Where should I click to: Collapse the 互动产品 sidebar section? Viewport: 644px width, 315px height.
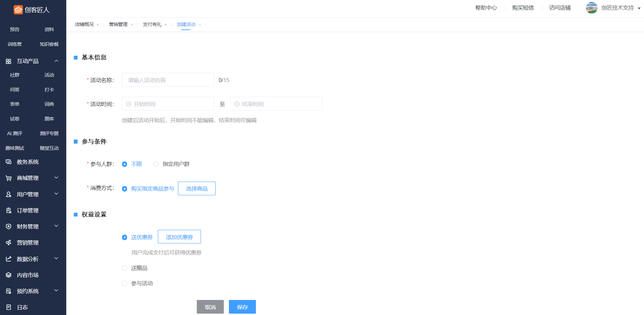tap(56, 61)
